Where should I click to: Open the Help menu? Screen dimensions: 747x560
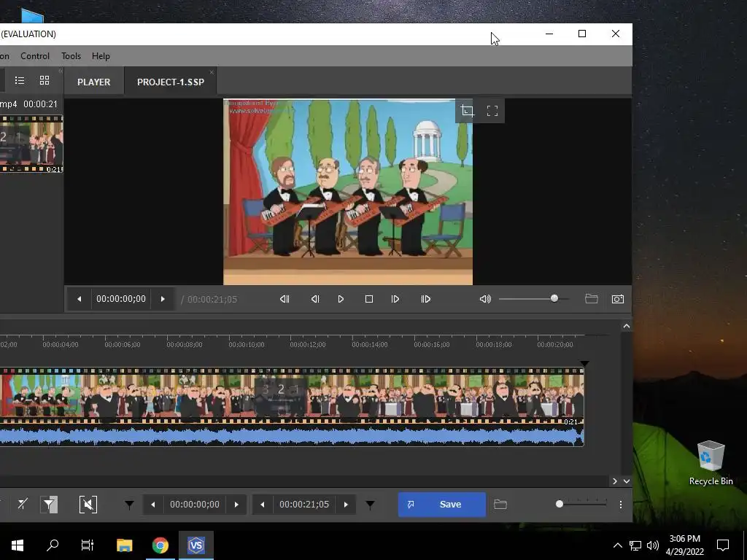tap(101, 55)
